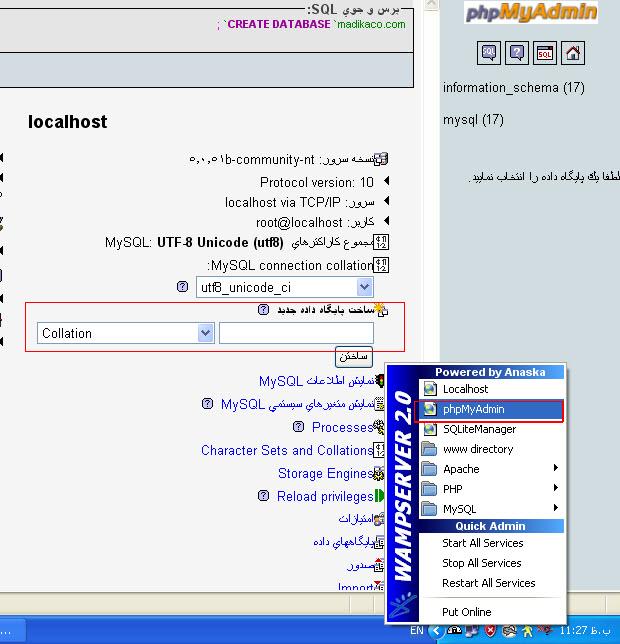Viewport: 620px width, 644px height.
Task: Click the server version icon
Action: (x=380, y=159)
